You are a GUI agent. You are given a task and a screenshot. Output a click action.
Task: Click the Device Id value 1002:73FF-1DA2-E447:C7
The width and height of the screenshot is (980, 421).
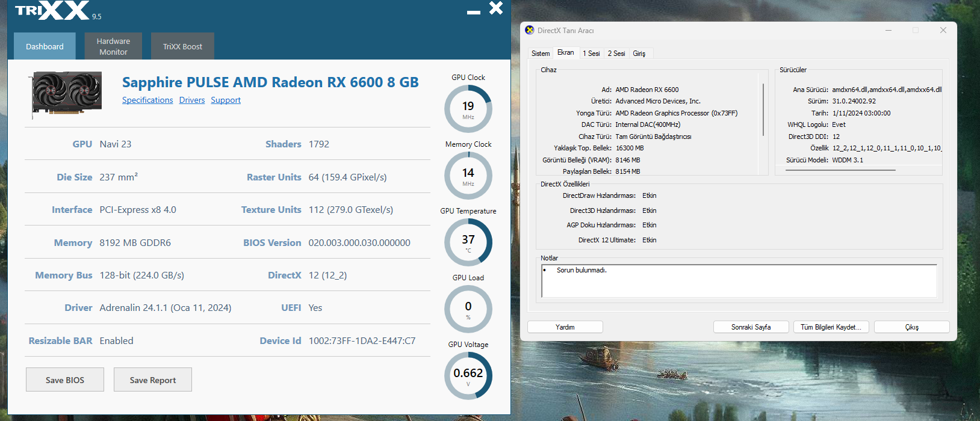coord(362,340)
